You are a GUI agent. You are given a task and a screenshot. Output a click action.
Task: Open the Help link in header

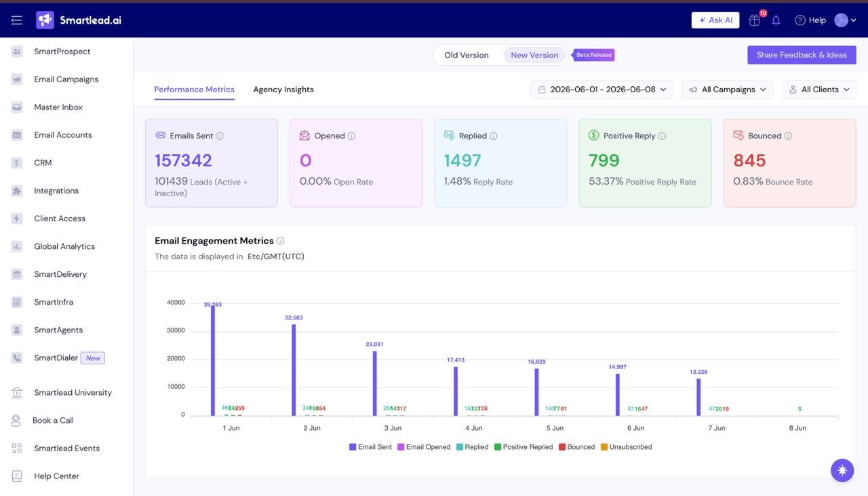[x=810, y=20]
